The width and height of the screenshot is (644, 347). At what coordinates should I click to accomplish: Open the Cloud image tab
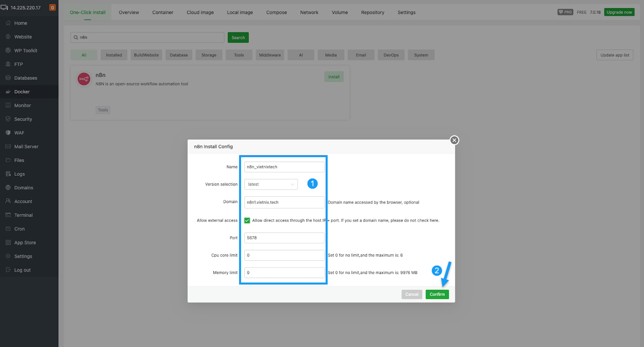click(x=200, y=12)
